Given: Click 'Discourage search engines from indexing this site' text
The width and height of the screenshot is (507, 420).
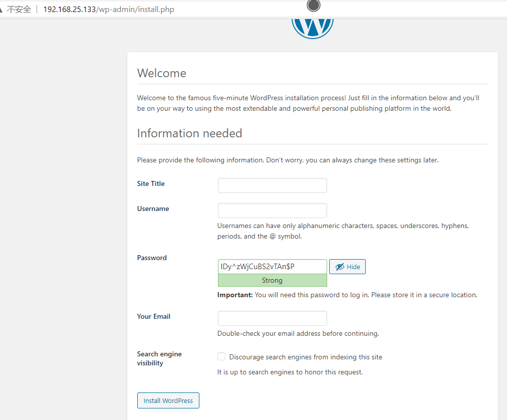Looking at the screenshot, I should tap(306, 357).
